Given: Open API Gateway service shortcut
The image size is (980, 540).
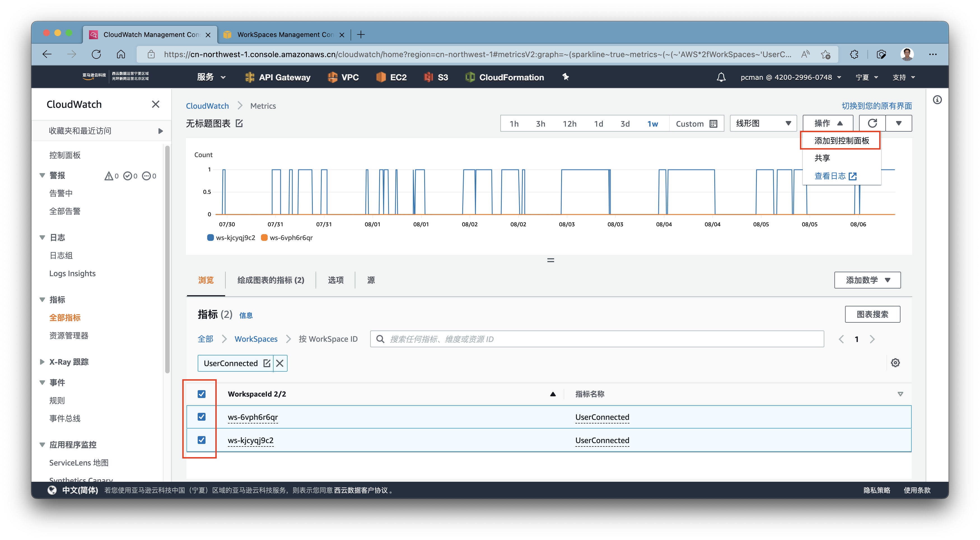Looking at the screenshot, I should click(278, 77).
